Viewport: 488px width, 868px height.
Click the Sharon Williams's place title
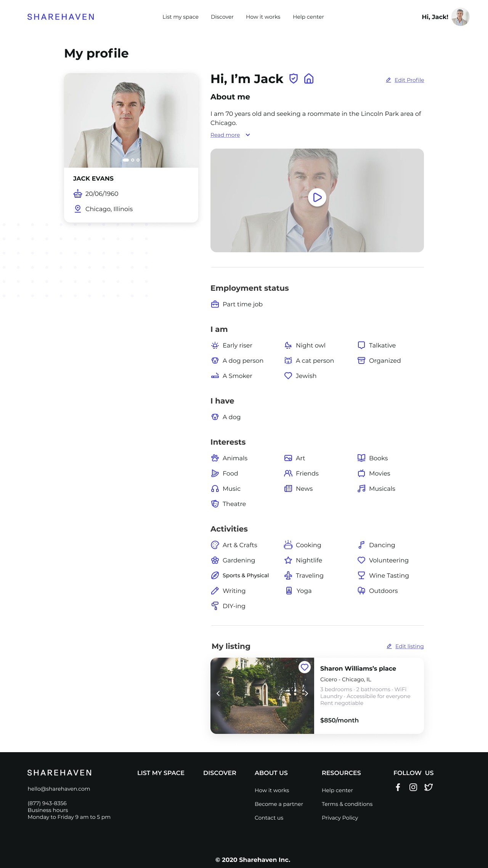(358, 668)
